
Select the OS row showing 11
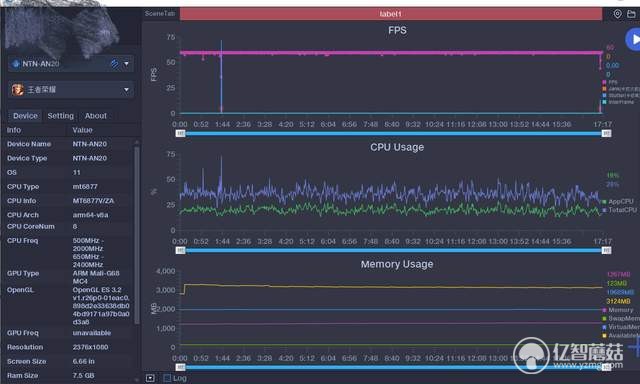69,173
